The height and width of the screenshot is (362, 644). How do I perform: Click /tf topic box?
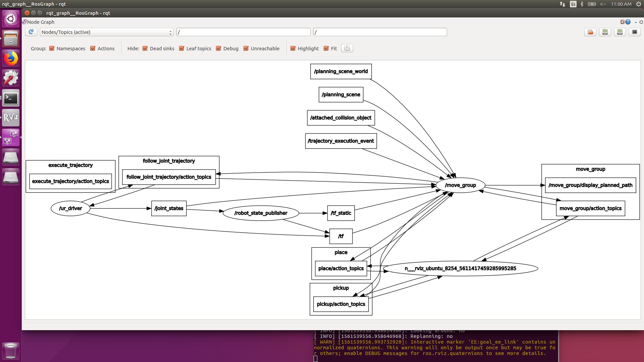click(x=341, y=236)
